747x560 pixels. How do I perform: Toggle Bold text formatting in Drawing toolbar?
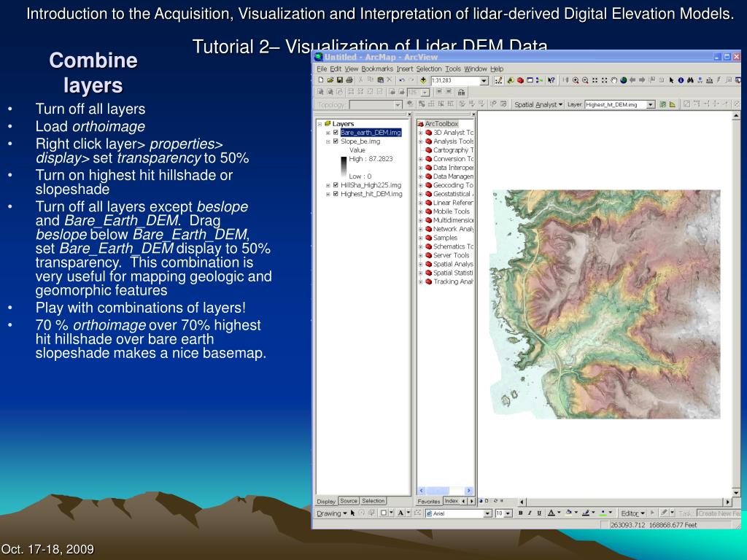[x=520, y=513]
